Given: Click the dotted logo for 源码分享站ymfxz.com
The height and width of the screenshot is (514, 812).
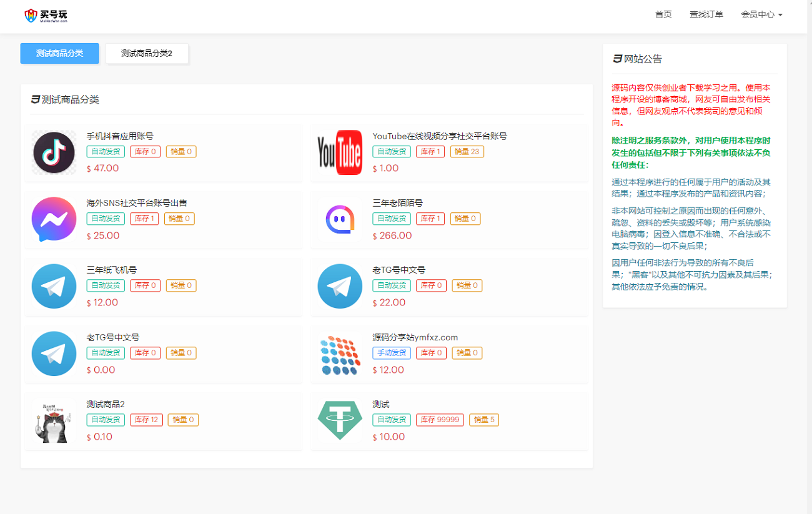Looking at the screenshot, I should coord(340,354).
